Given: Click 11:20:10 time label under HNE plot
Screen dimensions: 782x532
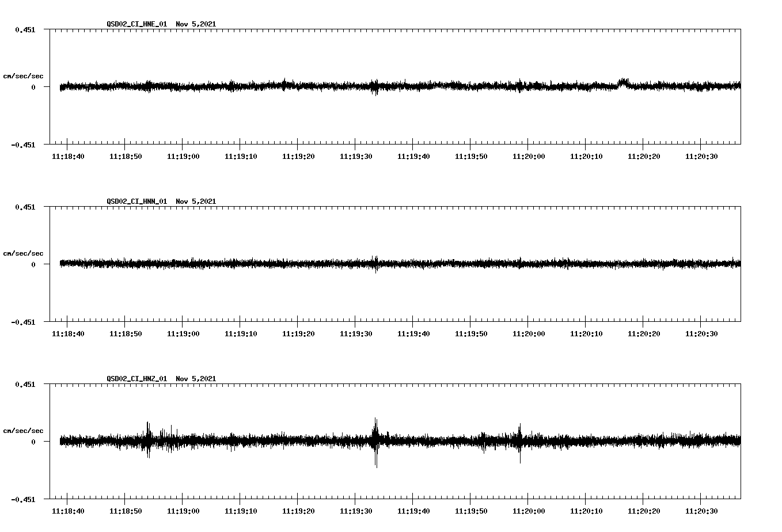Looking at the screenshot, I should pyautogui.click(x=586, y=157).
